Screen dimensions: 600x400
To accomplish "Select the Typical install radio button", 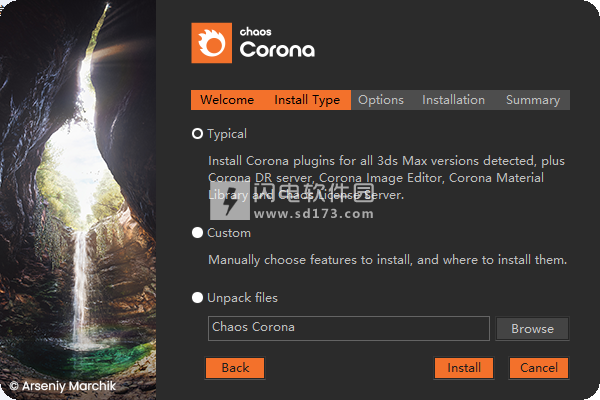I will [x=197, y=134].
